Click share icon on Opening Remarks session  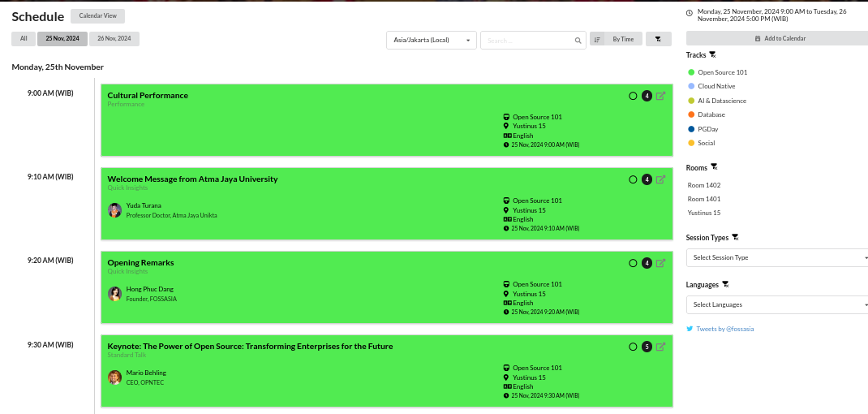click(660, 263)
